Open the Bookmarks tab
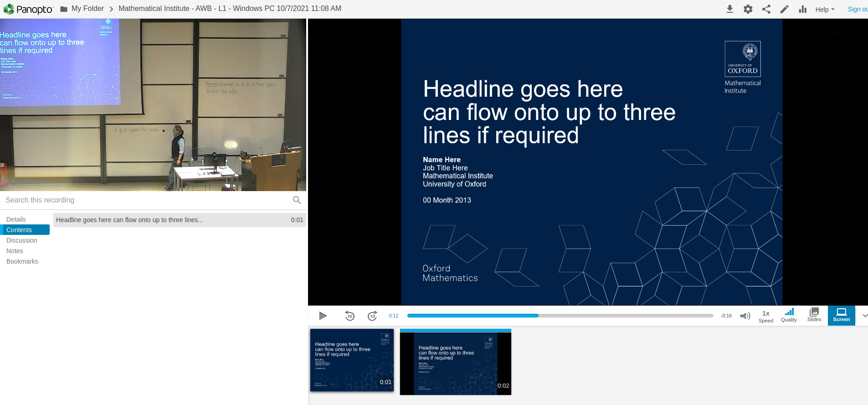 coord(22,261)
